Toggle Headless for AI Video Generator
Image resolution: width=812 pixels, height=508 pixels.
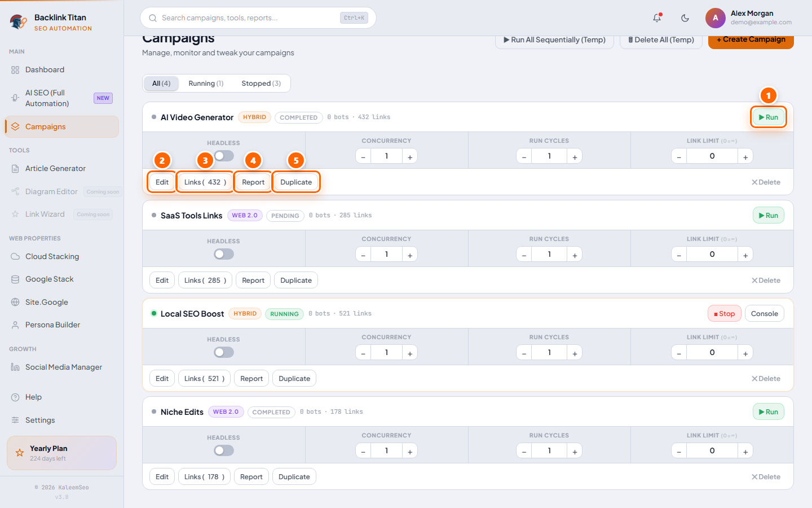pos(224,156)
